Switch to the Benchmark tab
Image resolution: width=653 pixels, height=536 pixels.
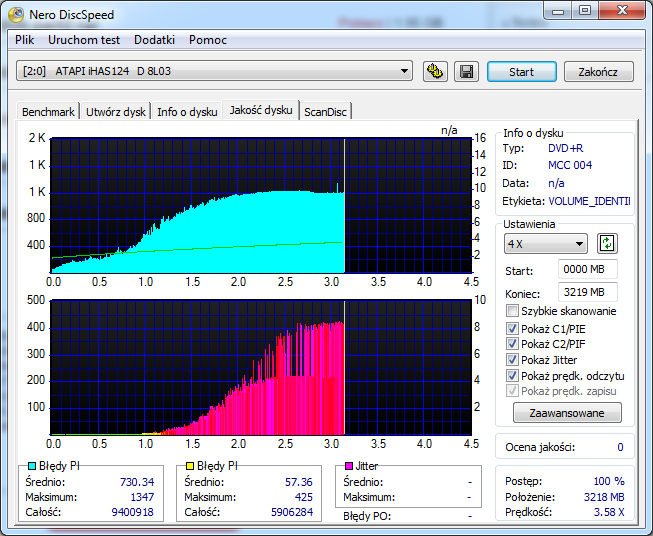pos(48,112)
